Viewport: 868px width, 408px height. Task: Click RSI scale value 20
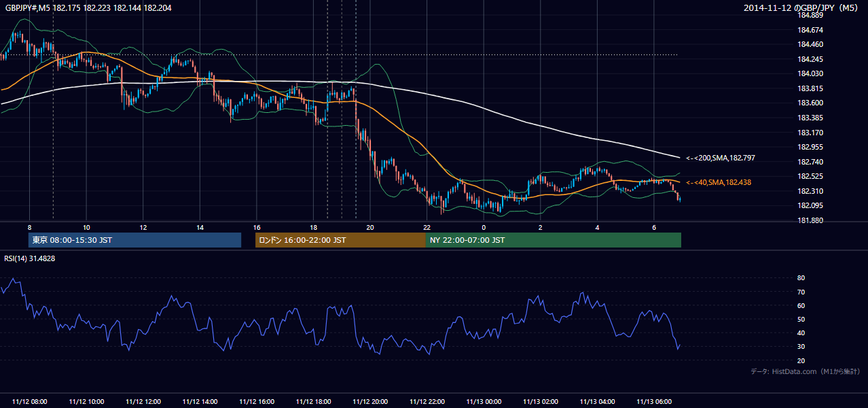click(801, 360)
